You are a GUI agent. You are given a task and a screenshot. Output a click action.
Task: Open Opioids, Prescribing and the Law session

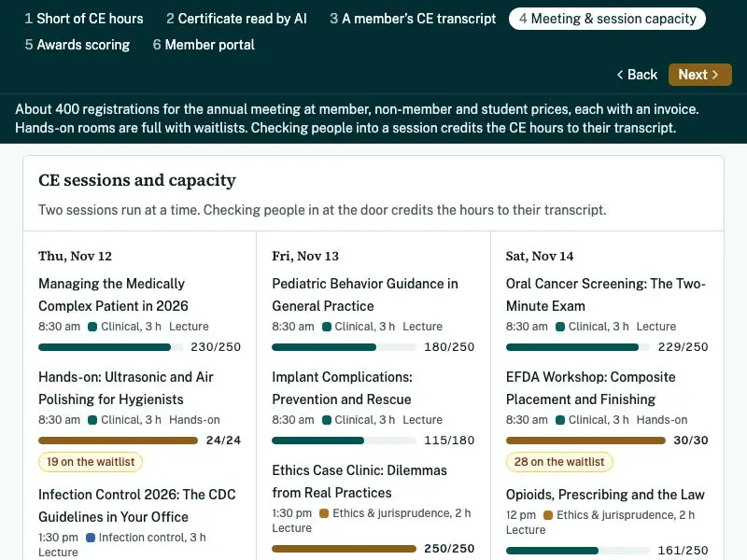point(605,495)
